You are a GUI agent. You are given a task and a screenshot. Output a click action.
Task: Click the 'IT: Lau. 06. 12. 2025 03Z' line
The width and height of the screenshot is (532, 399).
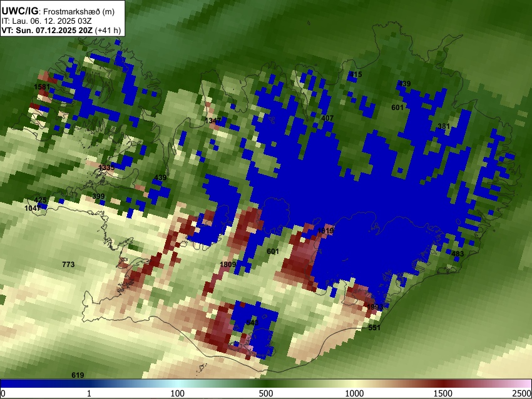click(x=46, y=21)
